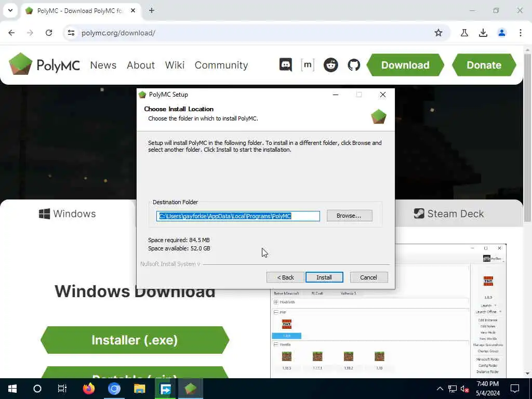Screen dimensions: 532x399
Task: Click the green Download header button
Action: [405, 65]
